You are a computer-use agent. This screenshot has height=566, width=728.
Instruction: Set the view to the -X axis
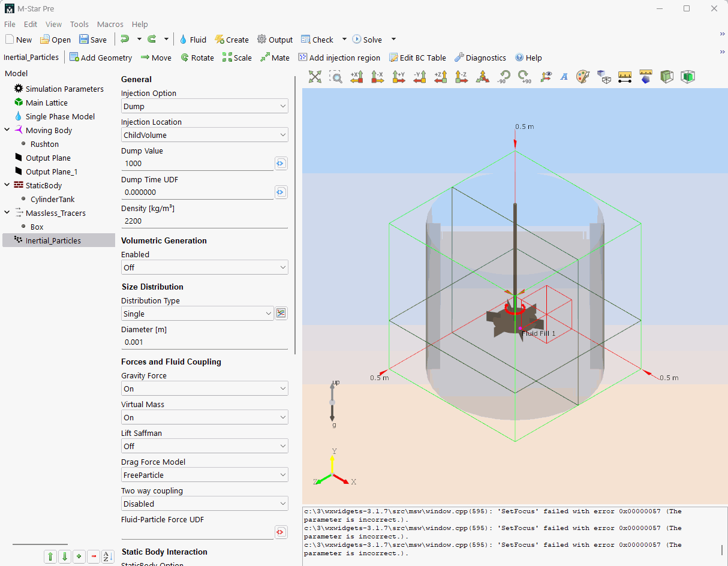tap(378, 76)
